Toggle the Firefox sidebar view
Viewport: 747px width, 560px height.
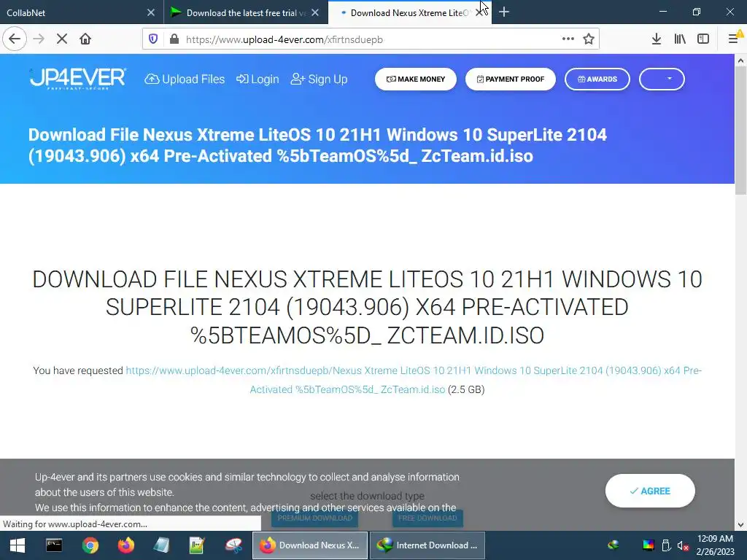(x=703, y=39)
